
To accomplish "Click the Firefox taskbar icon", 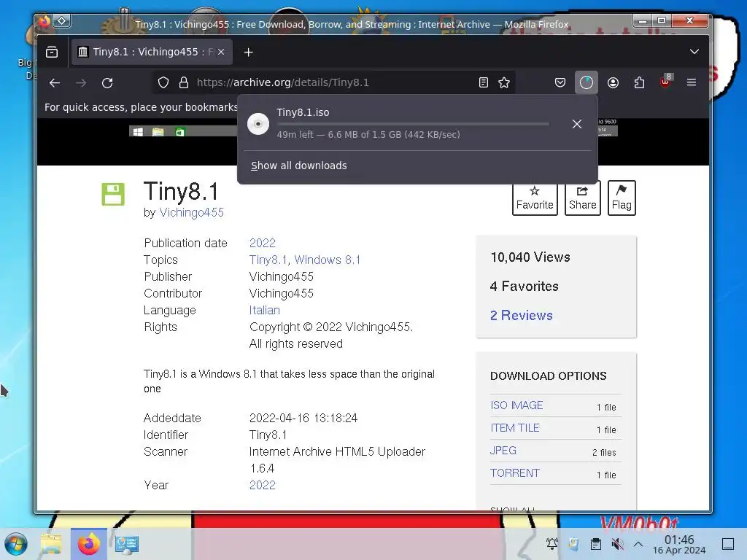I will [x=88, y=544].
